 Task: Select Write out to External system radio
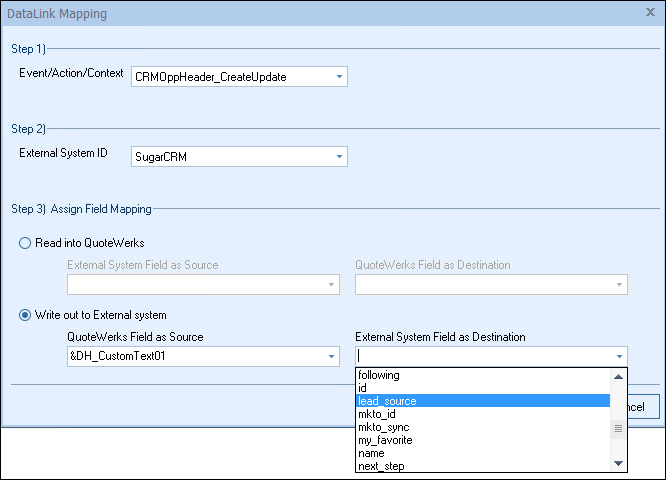click(26, 315)
